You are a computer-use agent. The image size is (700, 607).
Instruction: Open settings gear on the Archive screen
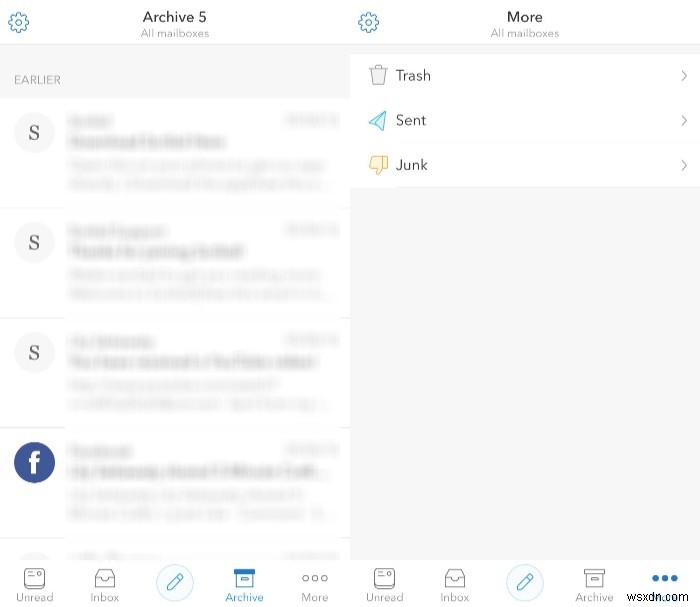click(18, 22)
